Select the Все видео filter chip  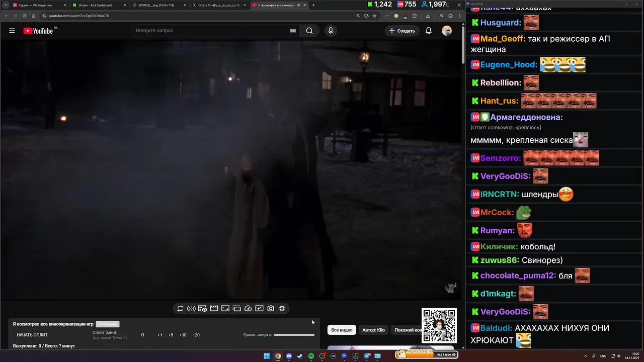coord(342,330)
